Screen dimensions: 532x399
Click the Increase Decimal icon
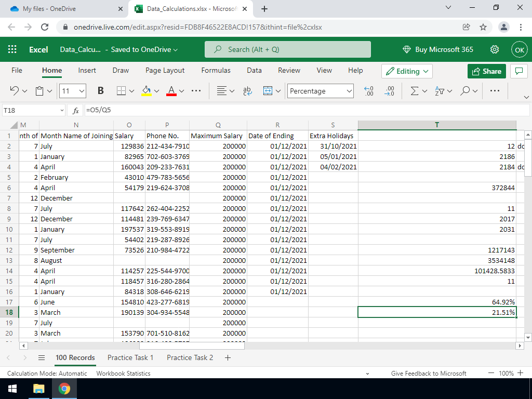point(369,91)
